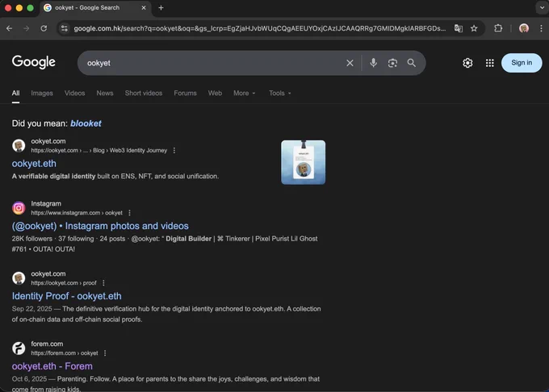Viewport: 549px width, 392px height.
Task: Open the Google apps grid
Action: tap(489, 63)
